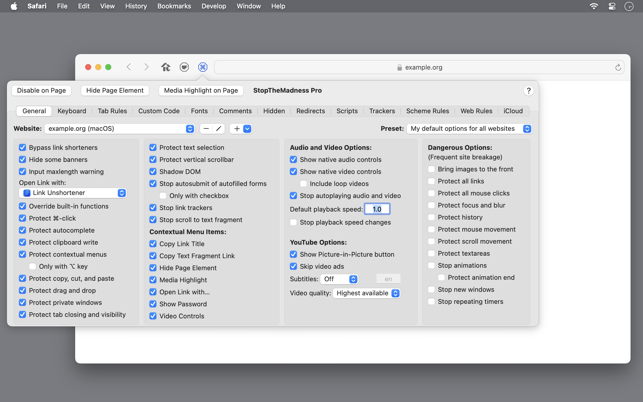Open the Apple menu
Viewport: 643px width, 402px height.
14,6
